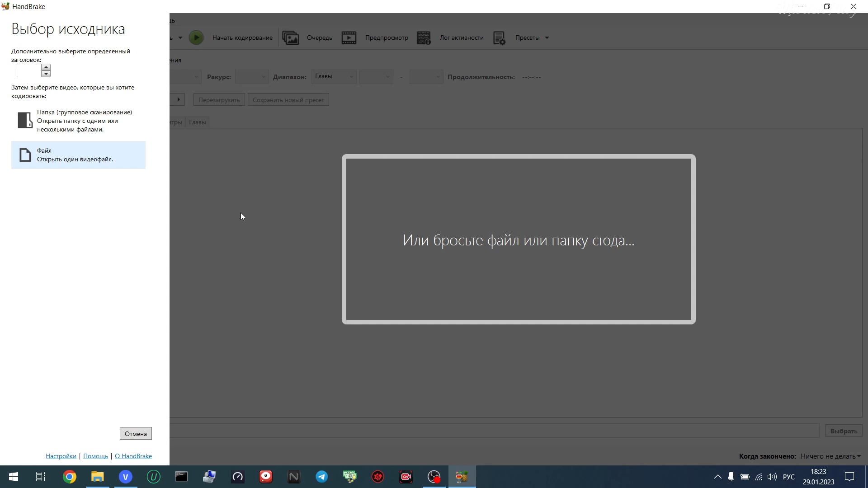Switch to the Chapters tab
This screenshot has width=868, height=488.
tap(197, 122)
